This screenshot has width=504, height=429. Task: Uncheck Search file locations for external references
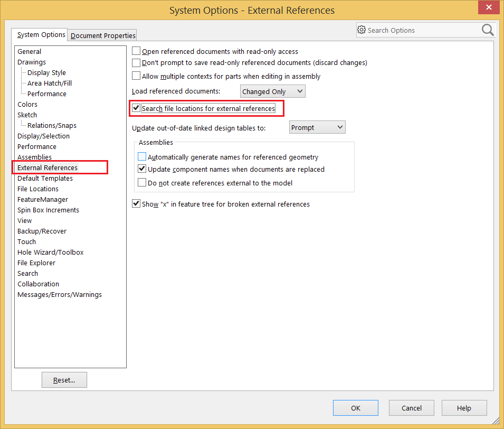point(137,108)
